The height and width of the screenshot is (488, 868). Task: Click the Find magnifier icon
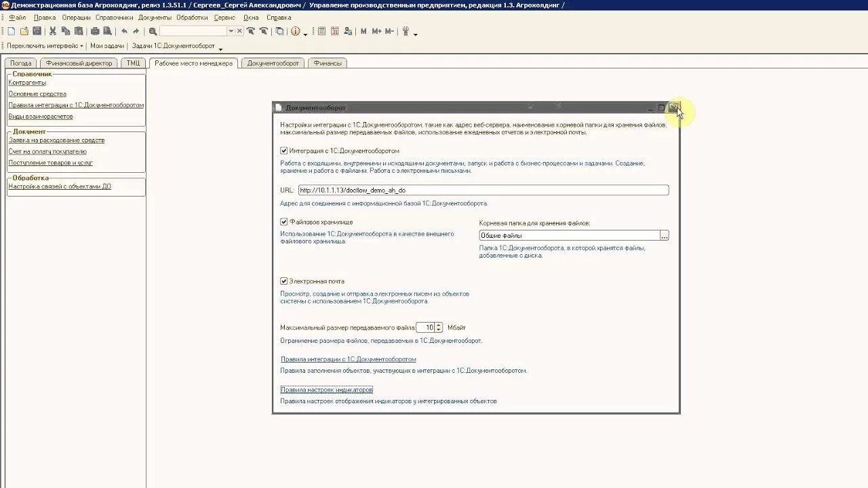click(153, 31)
